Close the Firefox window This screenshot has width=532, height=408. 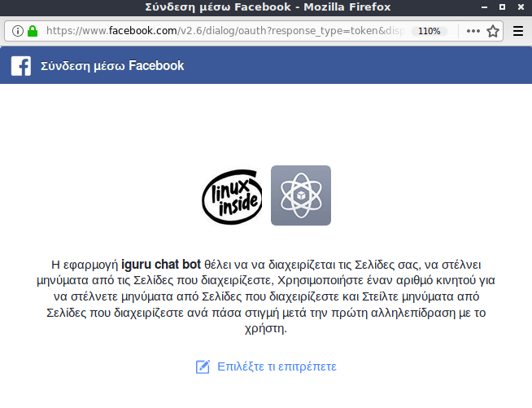point(521,7)
